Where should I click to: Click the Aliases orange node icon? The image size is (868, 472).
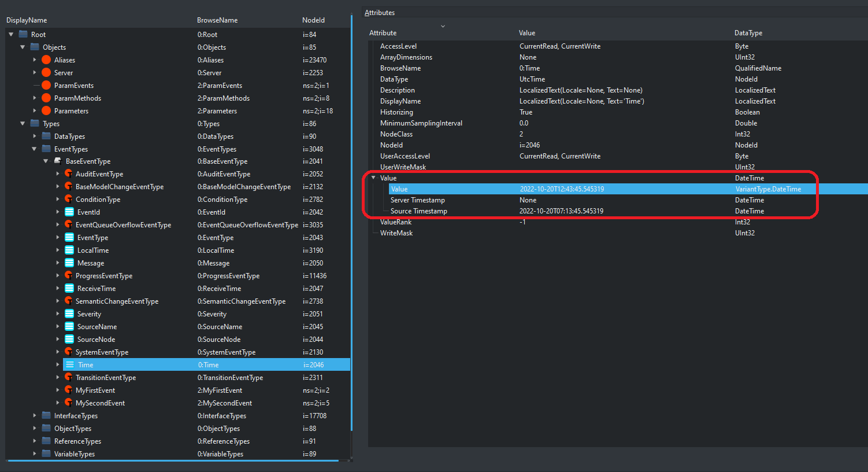(46, 60)
